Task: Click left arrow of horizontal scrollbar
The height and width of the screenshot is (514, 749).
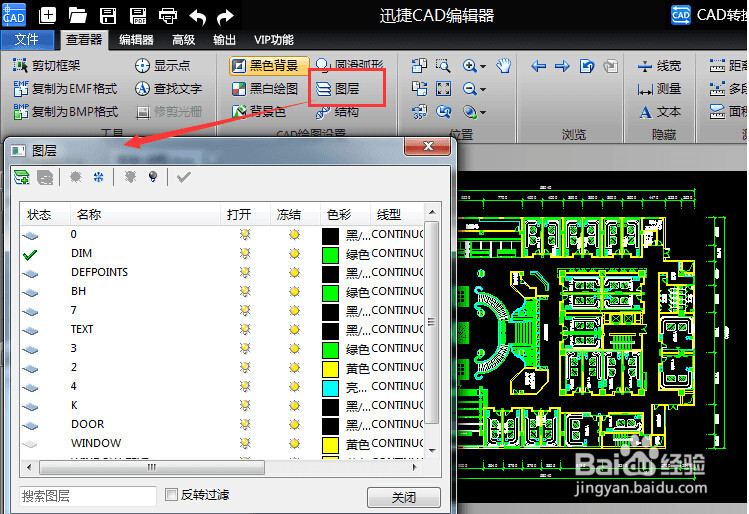Action: (x=29, y=467)
